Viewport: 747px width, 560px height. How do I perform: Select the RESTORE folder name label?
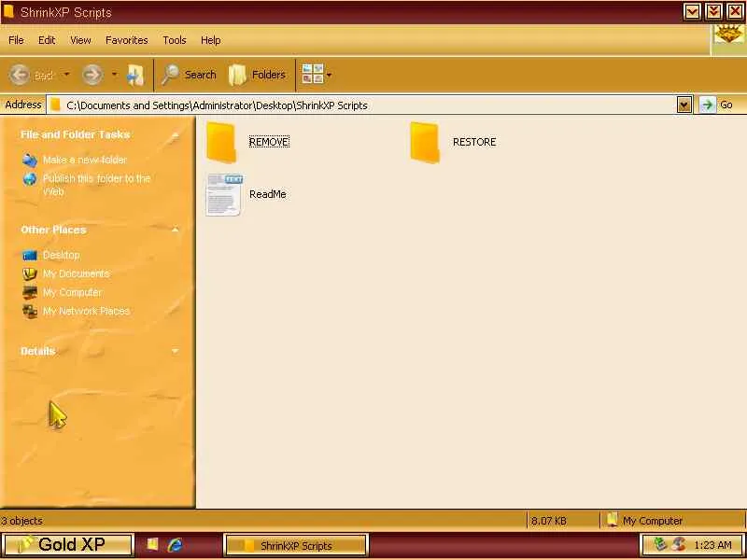coord(474,142)
